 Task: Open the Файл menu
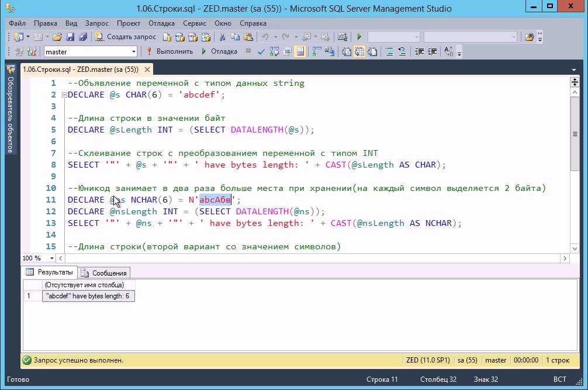coord(18,23)
